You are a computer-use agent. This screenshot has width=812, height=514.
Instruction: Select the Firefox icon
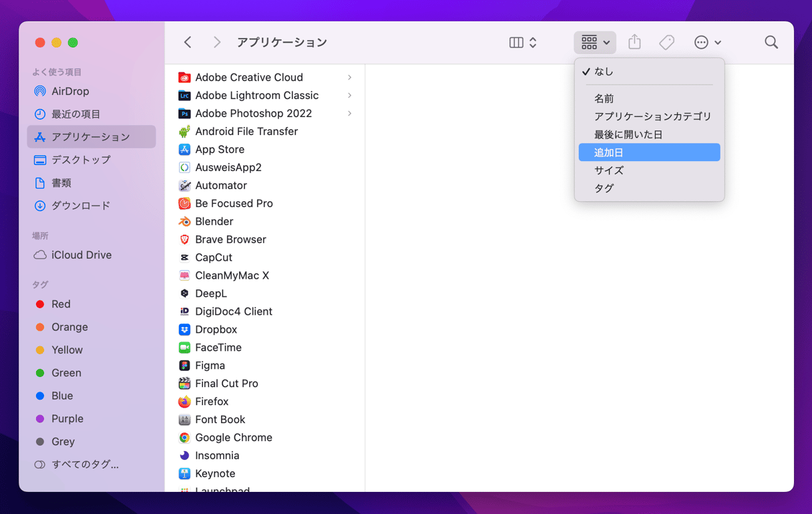tap(184, 402)
